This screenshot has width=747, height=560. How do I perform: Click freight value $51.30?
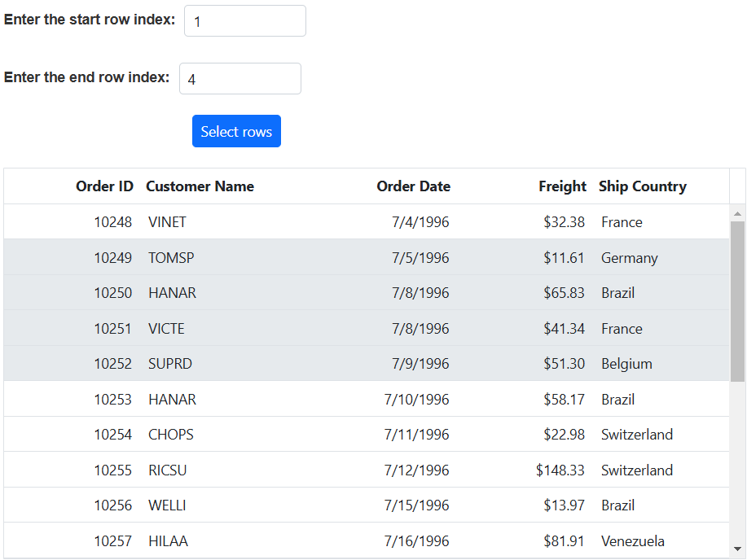pyautogui.click(x=564, y=364)
